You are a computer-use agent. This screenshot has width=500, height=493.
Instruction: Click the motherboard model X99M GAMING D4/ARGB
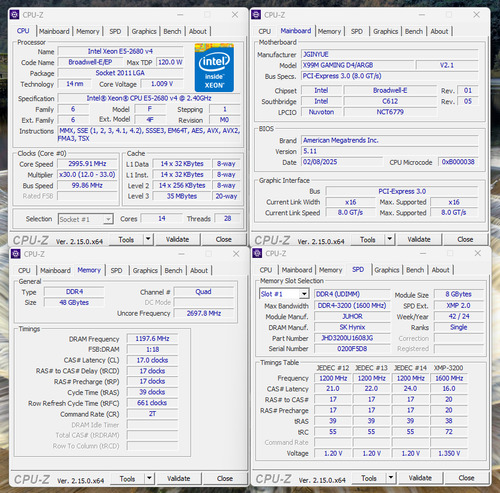click(358, 65)
